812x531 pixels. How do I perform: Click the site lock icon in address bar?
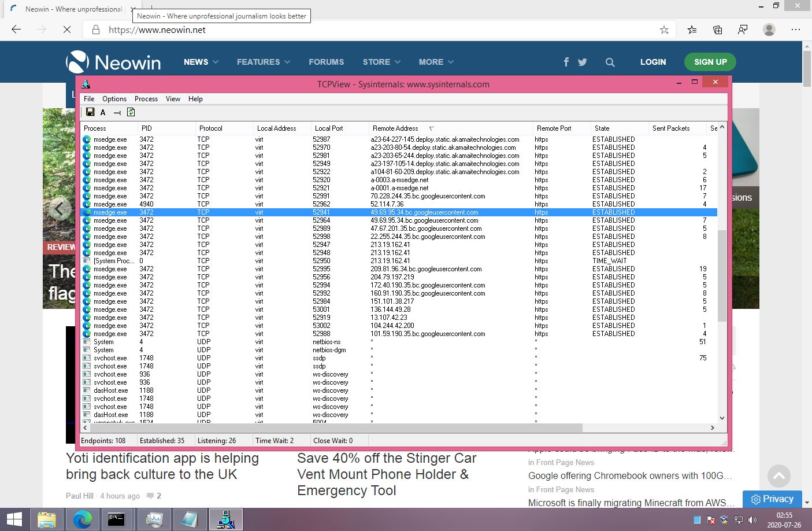(96, 30)
